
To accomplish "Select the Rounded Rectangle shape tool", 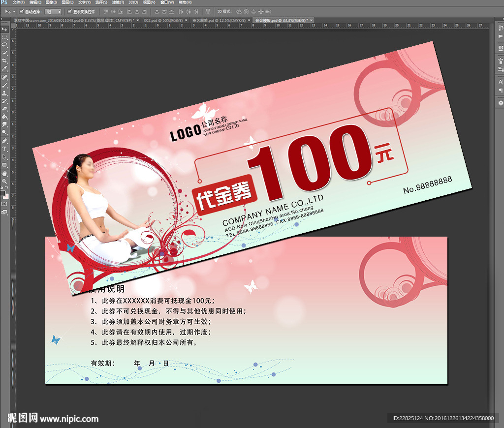I will coord(4,165).
